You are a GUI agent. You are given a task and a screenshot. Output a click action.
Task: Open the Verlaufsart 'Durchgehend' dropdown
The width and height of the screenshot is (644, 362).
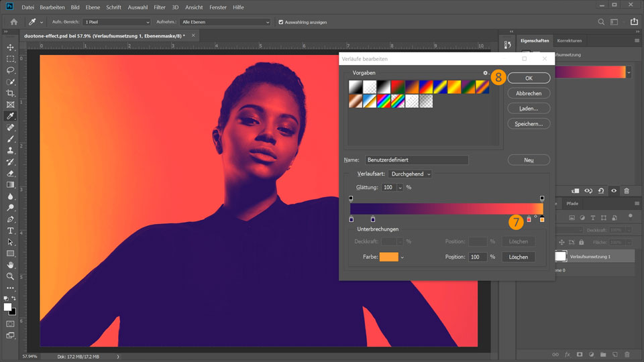click(410, 174)
